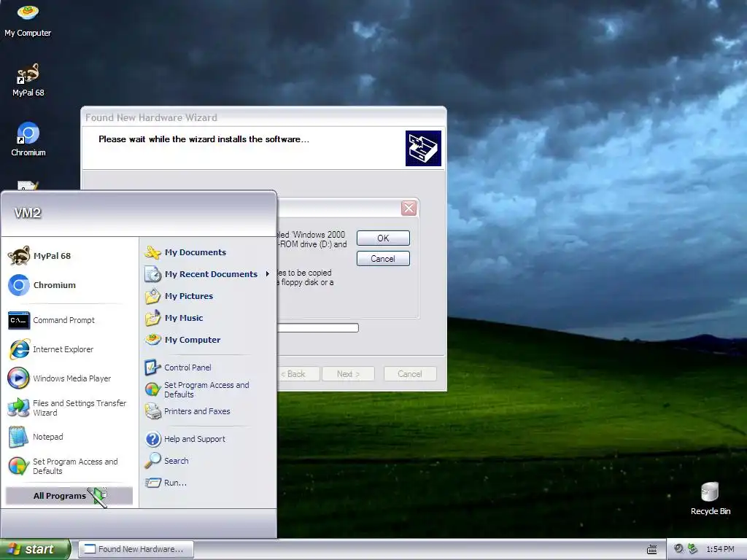
Task: Click the My Recent Documents icon
Action: pyautogui.click(x=153, y=274)
